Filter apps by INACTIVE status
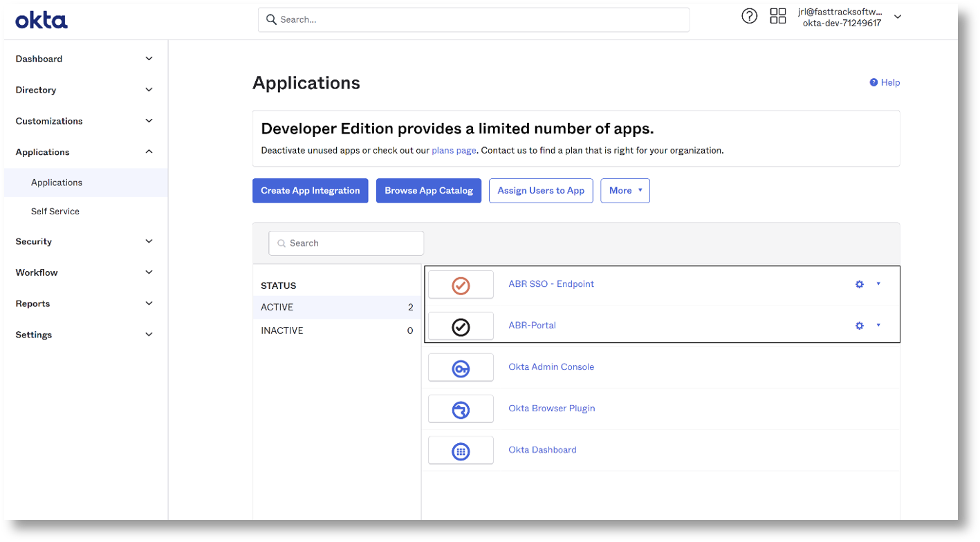 pyautogui.click(x=337, y=331)
